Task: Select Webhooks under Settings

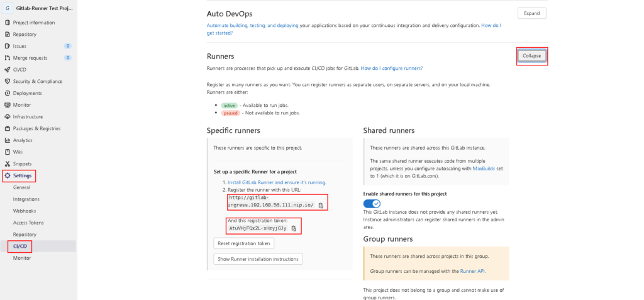Action: [x=25, y=211]
